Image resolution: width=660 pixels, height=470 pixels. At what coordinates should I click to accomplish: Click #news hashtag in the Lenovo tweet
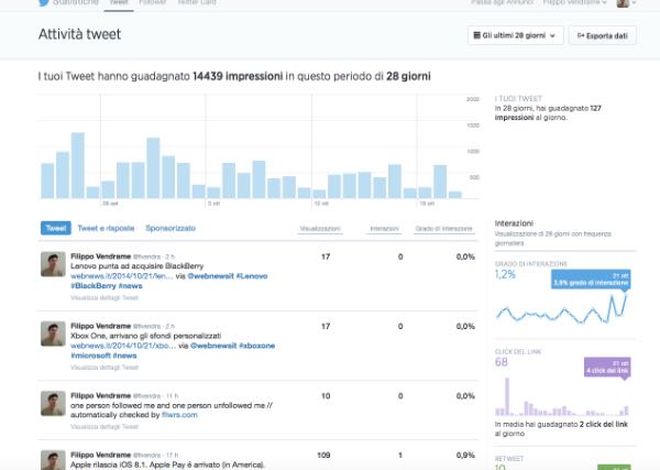(x=130, y=286)
